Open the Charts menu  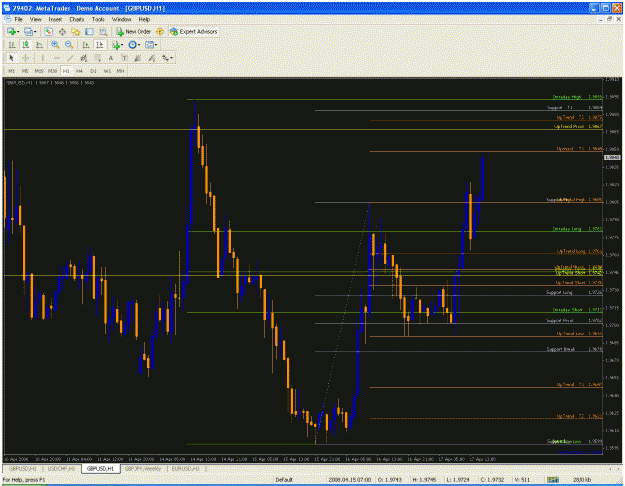click(77, 19)
